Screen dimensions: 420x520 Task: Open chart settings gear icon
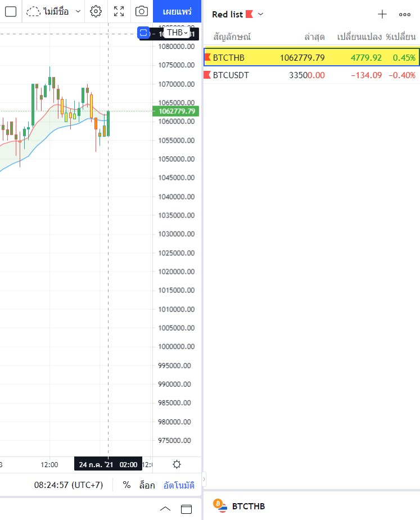point(96,11)
